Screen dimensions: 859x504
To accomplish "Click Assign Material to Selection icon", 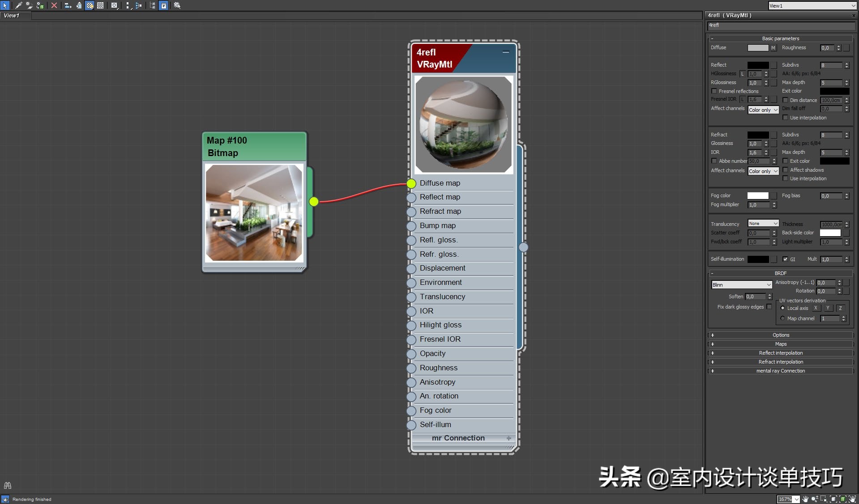I will pyautogui.click(x=40, y=5).
